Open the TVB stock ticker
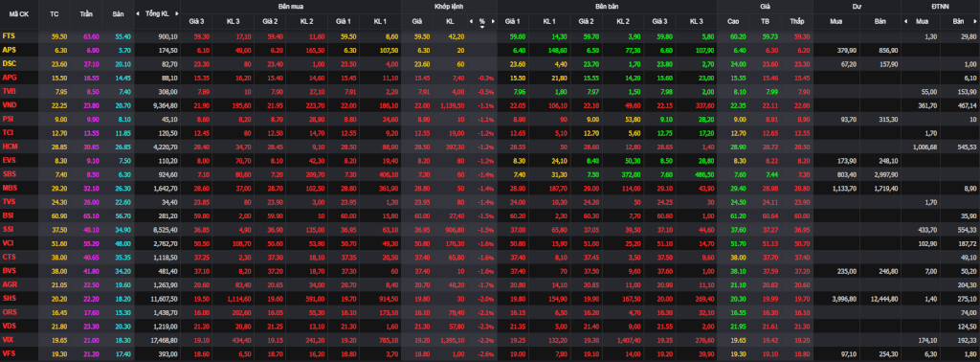This screenshot has height=362, width=980. tap(9, 91)
